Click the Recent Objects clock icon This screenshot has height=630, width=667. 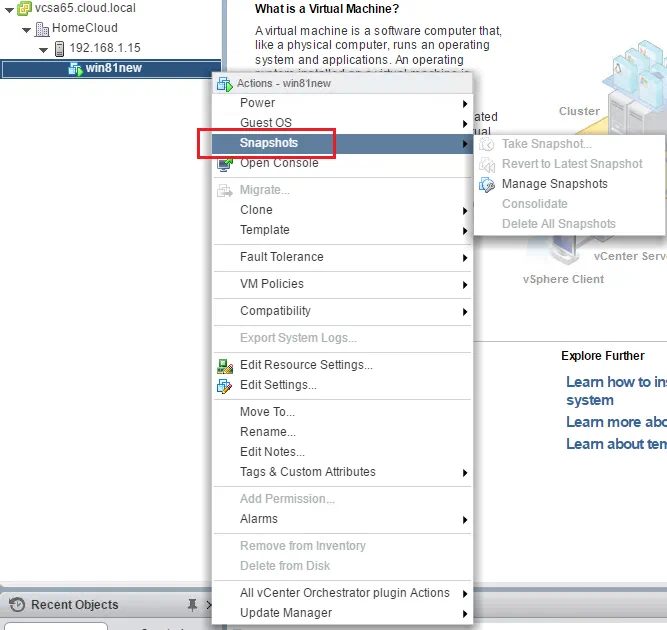tap(17, 604)
